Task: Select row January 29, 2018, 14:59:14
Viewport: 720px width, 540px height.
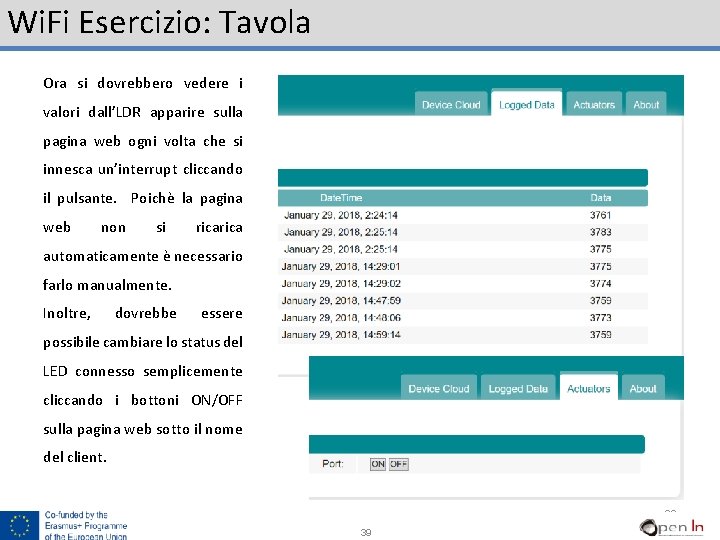Action: click(x=463, y=334)
